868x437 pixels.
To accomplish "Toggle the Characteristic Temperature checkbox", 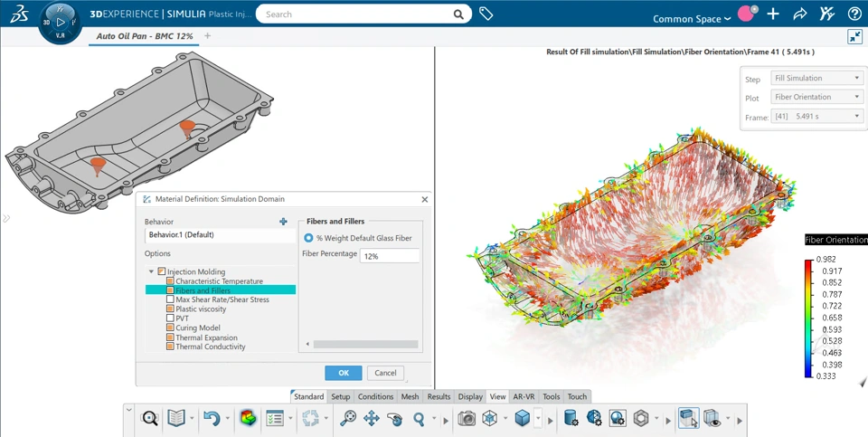I will 171,280.
